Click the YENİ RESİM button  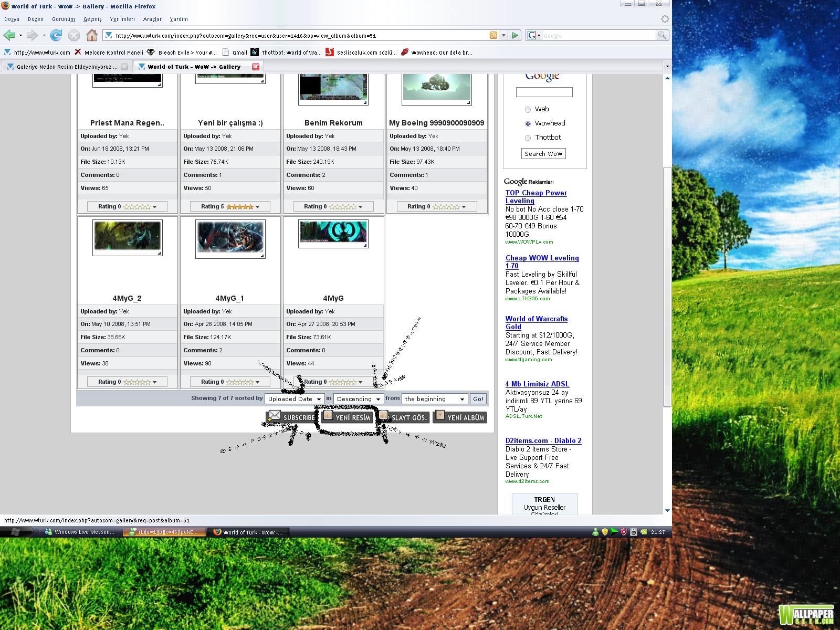(347, 417)
